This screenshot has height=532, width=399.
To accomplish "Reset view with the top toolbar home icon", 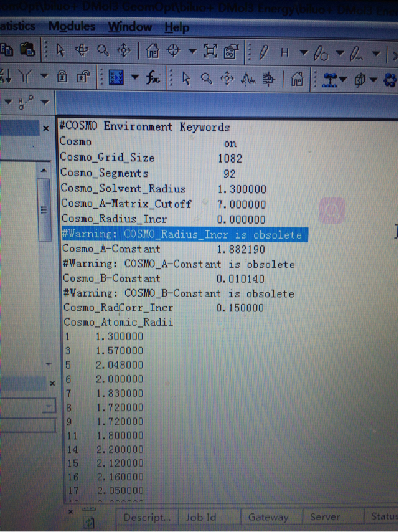I will [153, 51].
